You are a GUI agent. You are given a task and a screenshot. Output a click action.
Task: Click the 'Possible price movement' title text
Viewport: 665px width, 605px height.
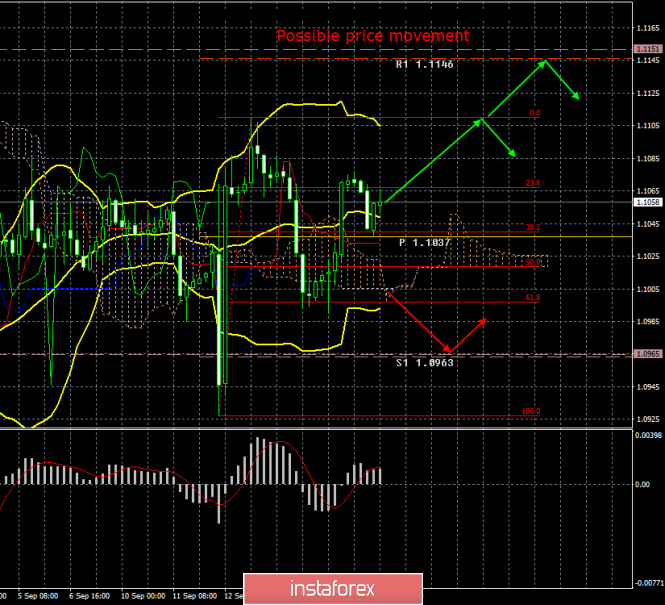tap(373, 36)
